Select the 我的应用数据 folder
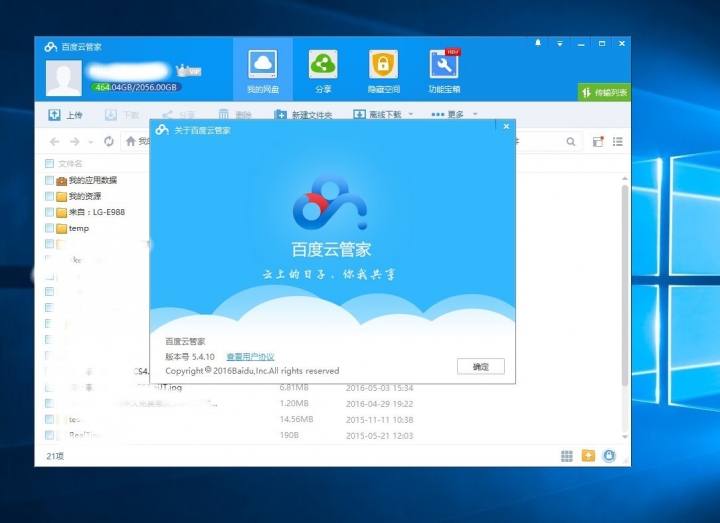 coord(93,180)
